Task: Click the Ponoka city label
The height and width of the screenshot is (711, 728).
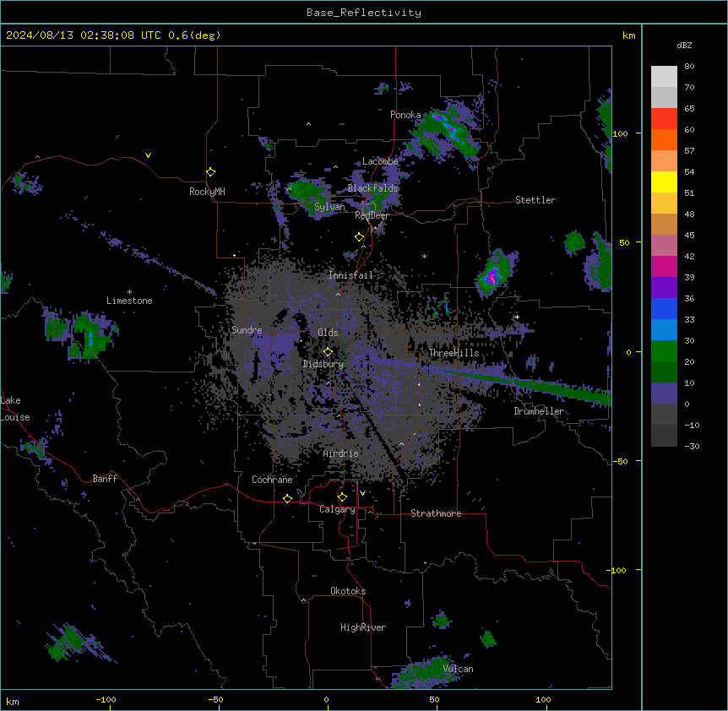Action: point(405,115)
